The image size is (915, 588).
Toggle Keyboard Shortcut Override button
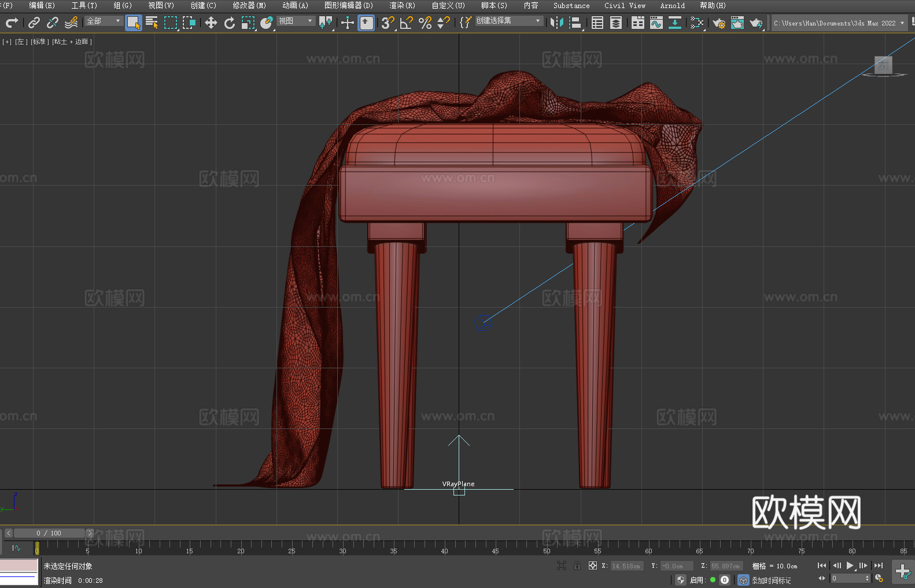coord(366,23)
